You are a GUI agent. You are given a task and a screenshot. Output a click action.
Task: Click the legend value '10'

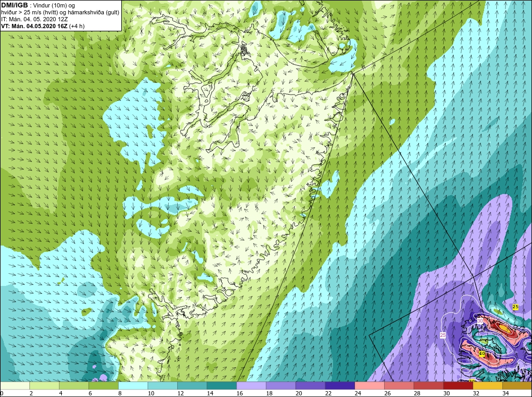[x=151, y=393]
